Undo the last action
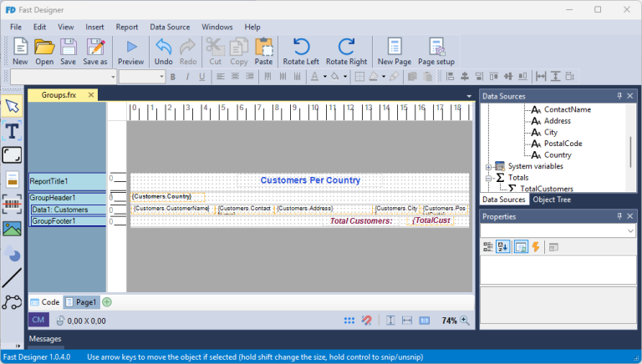This screenshot has height=364, width=642. (163, 52)
